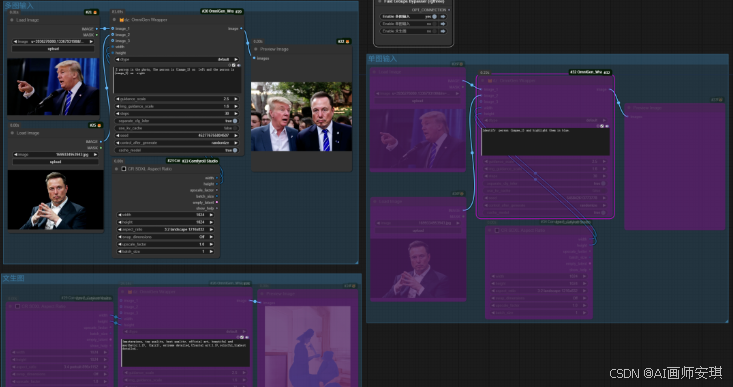Image resolution: width=733 pixels, height=387 pixels.
Task: Click the navigate arrow for Enable 多图输入
Action: coord(443,16)
